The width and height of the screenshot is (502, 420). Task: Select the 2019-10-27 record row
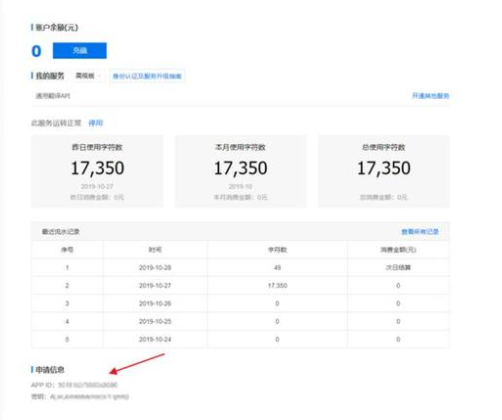click(240, 285)
